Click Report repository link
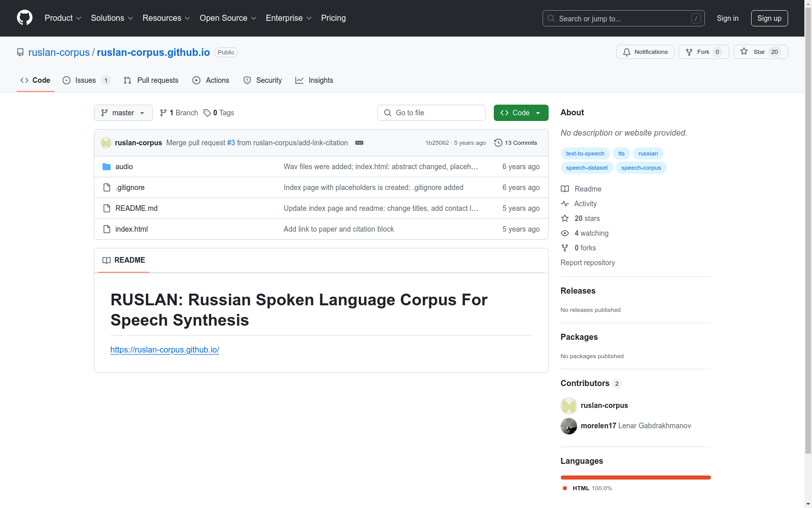The image size is (812, 508). pyautogui.click(x=588, y=263)
